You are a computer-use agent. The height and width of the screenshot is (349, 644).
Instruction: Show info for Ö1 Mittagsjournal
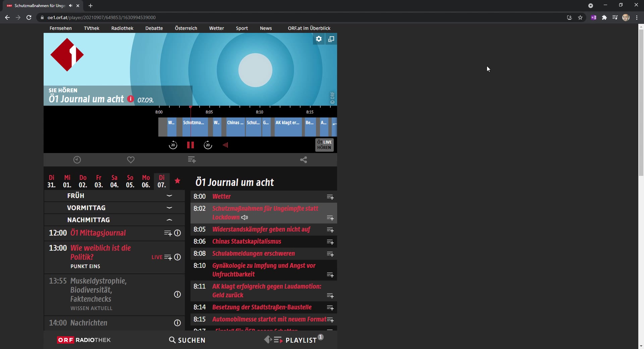177,233
